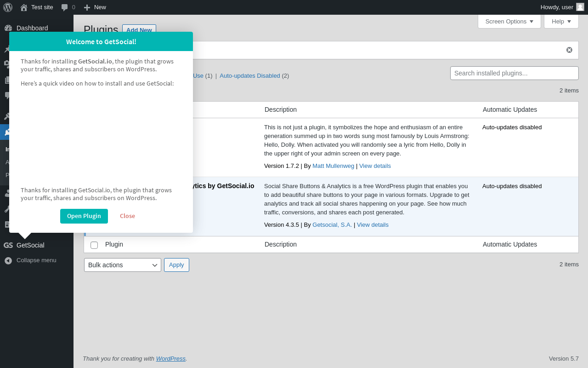
Task: Click the Apply button for bulk actions
Action: click(x=176, y=265)
